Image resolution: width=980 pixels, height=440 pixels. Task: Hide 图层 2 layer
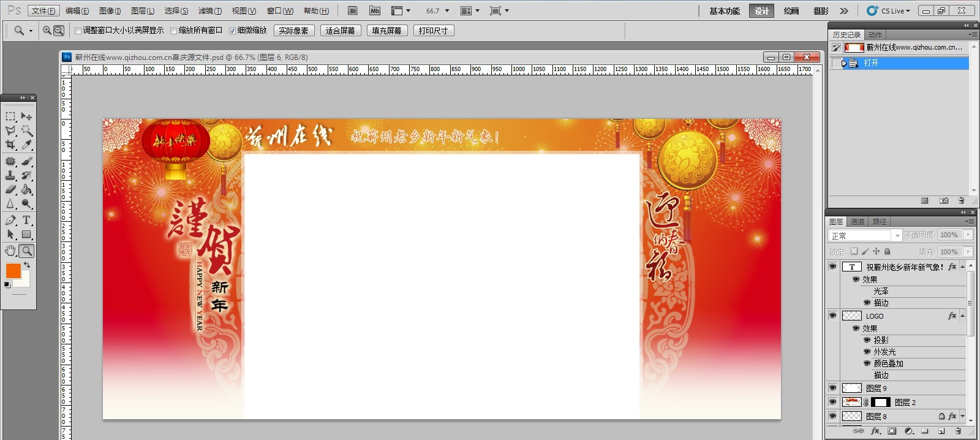832,402
